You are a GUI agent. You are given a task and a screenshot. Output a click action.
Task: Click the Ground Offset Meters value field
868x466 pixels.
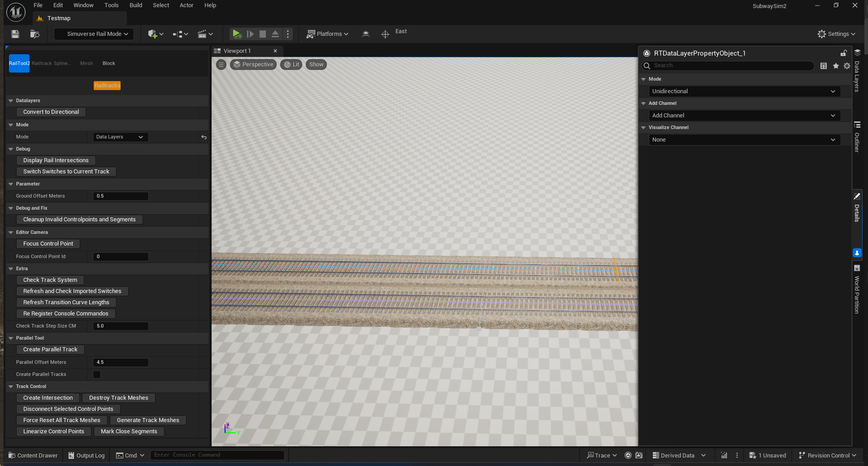click(121, 196)
